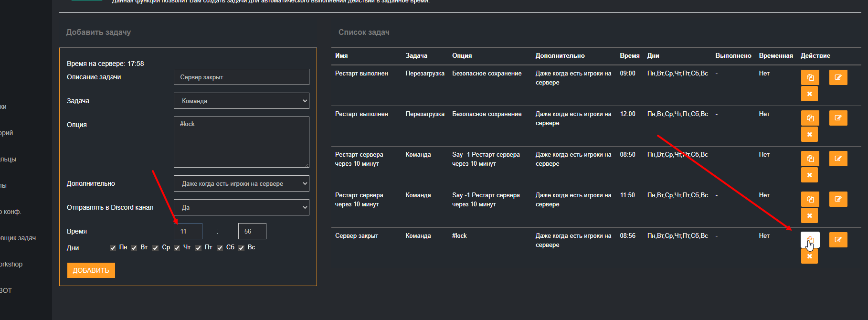Open 'Отправлять в Discord канал' dropdown
Screen dimensions: 868x320
click(241, 207)
